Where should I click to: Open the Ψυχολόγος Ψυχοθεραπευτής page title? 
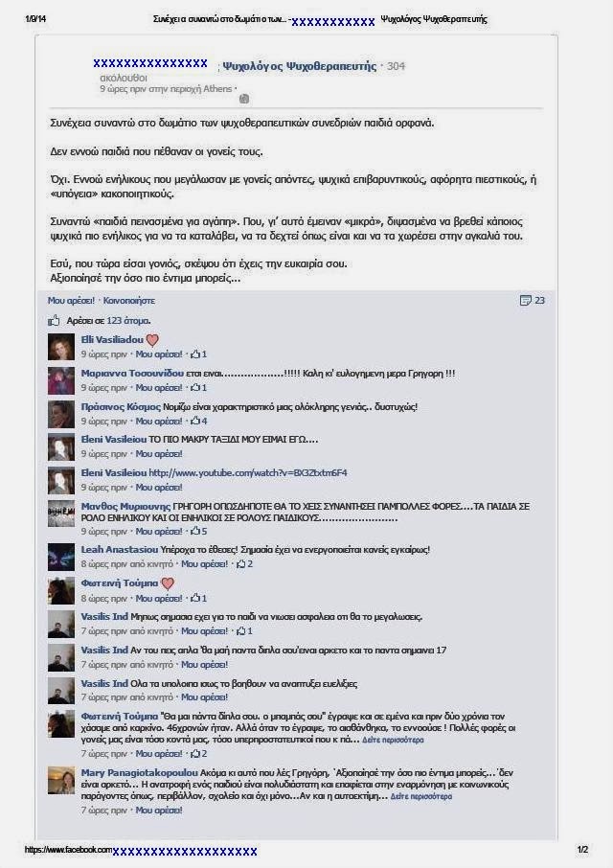pyautogui.click(x=299, y=66)
